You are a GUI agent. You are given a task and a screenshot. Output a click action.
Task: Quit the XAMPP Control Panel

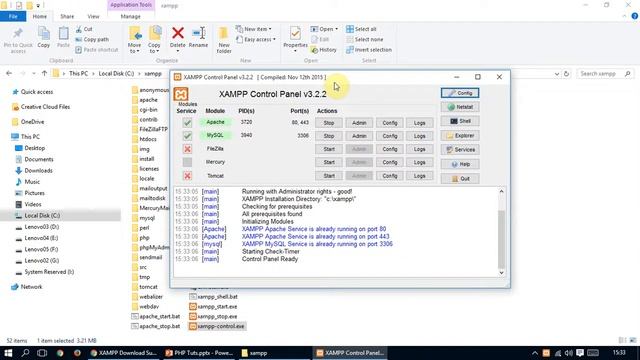coord(460,179)
